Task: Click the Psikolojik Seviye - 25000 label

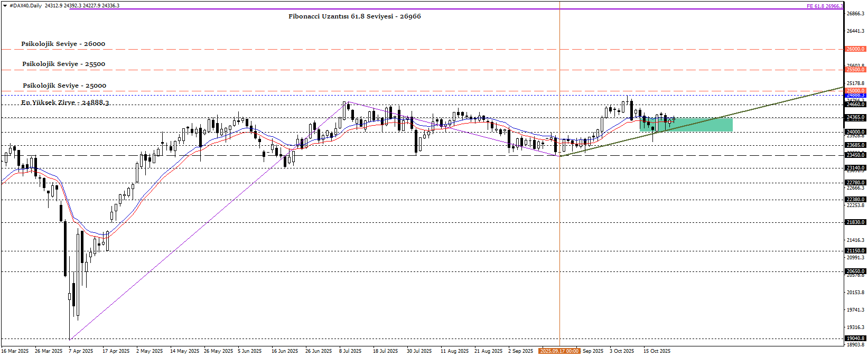Action: pos(64,86)
